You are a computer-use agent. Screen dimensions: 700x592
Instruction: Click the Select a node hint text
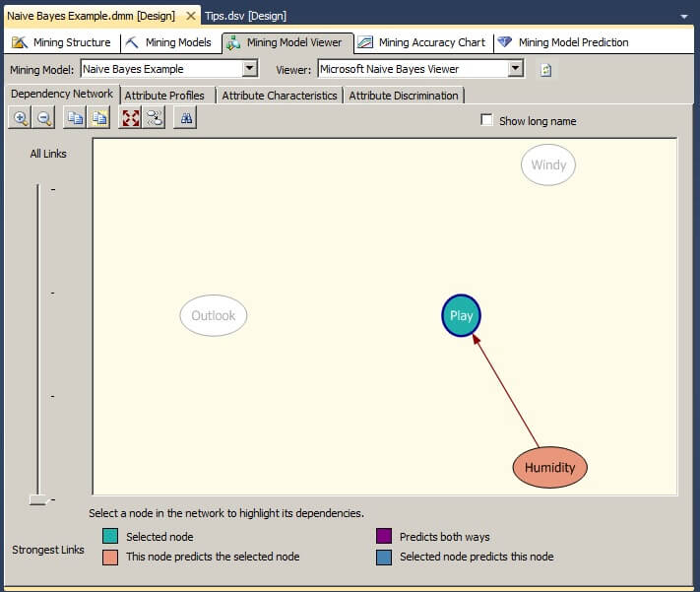click(226, 513)
